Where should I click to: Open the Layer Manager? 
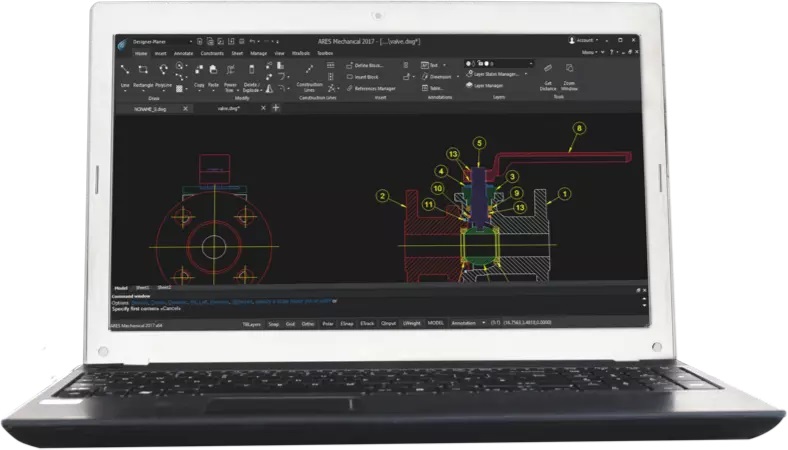point(484,85)
